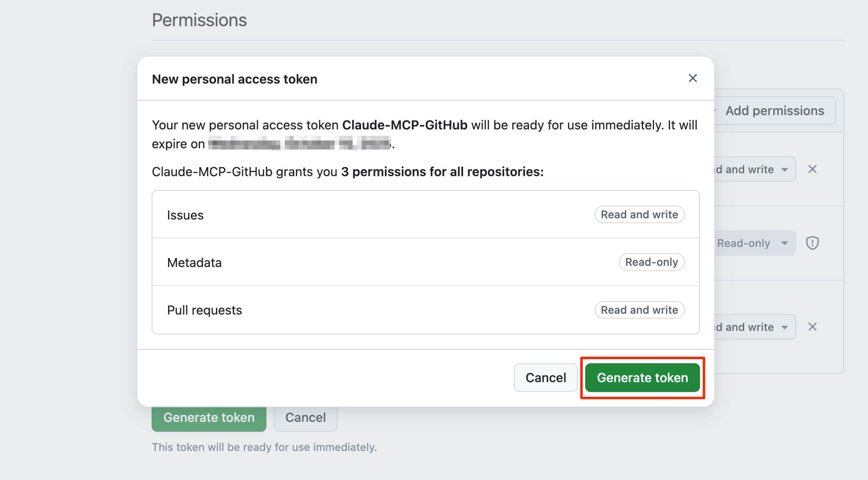This screenshot has width=868, height=480.
Task: Confirm with the dialog's Generate token button
Action: [642, 378]
